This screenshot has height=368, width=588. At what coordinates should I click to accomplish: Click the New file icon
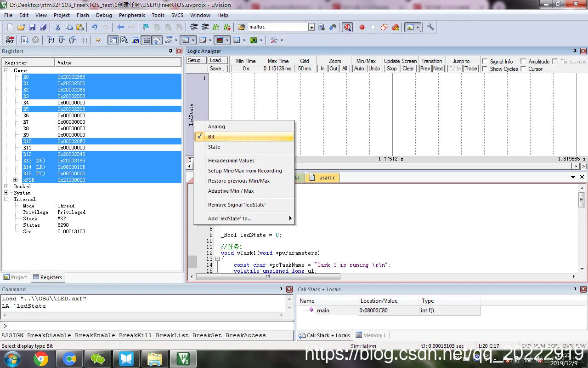[x=10, y=27]
